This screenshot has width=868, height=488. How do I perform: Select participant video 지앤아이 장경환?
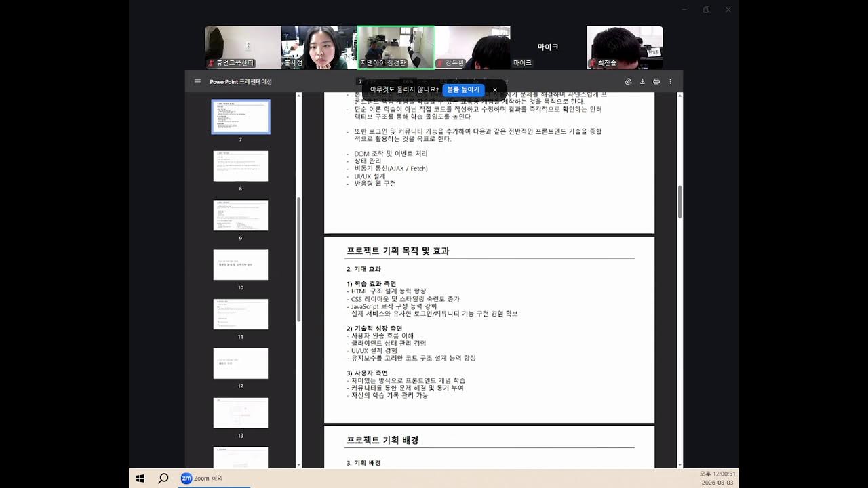tap(395, 47)
